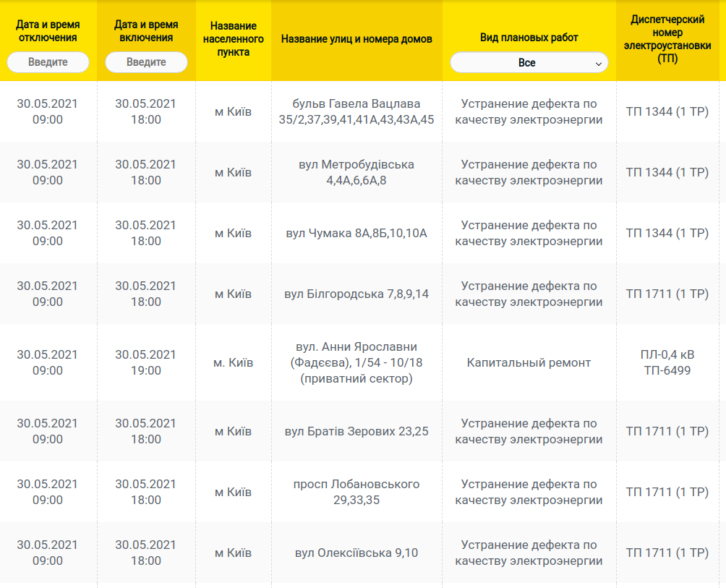Click the work type cell in Олексіївська row
The image size is (726, 588).
coord(529,553)
